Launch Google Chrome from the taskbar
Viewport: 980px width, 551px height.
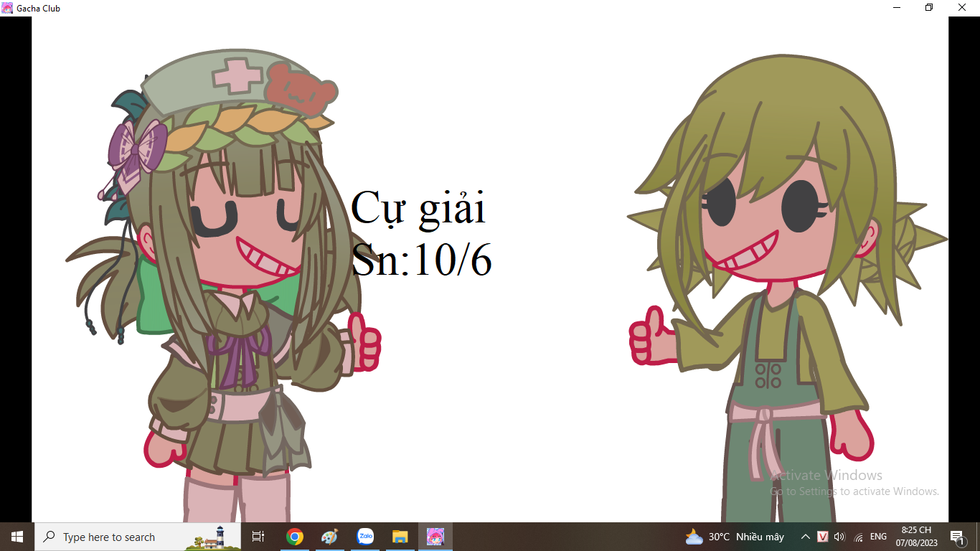[x=294, y=537]
